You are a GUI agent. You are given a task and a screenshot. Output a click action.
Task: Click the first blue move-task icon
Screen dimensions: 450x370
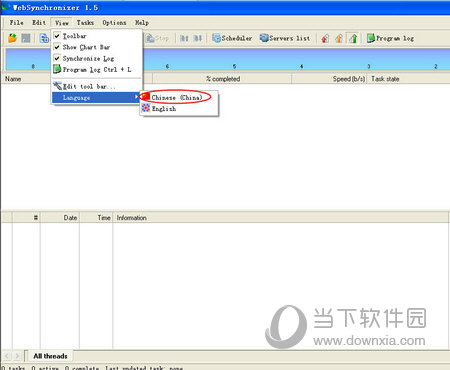[x=184, y=38]
